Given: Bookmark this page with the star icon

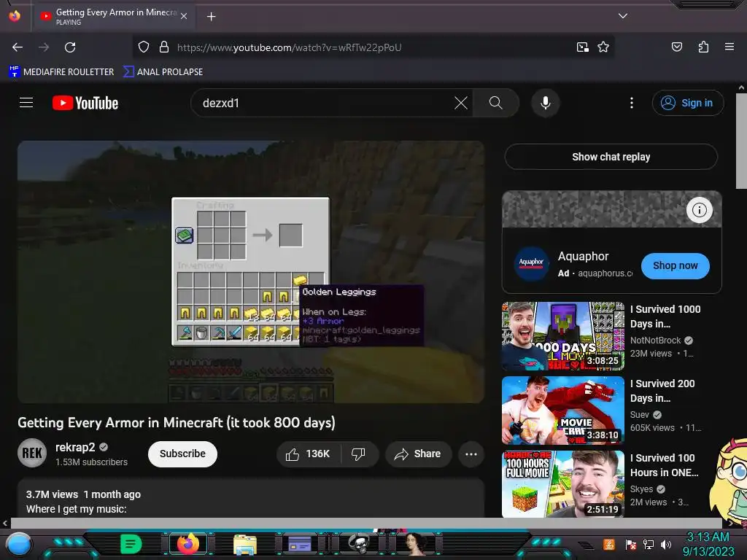Looking at the screenshot, I should [x=603, y=47].
